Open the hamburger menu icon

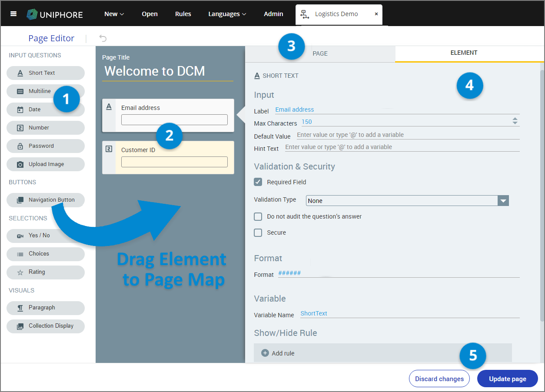13,14
